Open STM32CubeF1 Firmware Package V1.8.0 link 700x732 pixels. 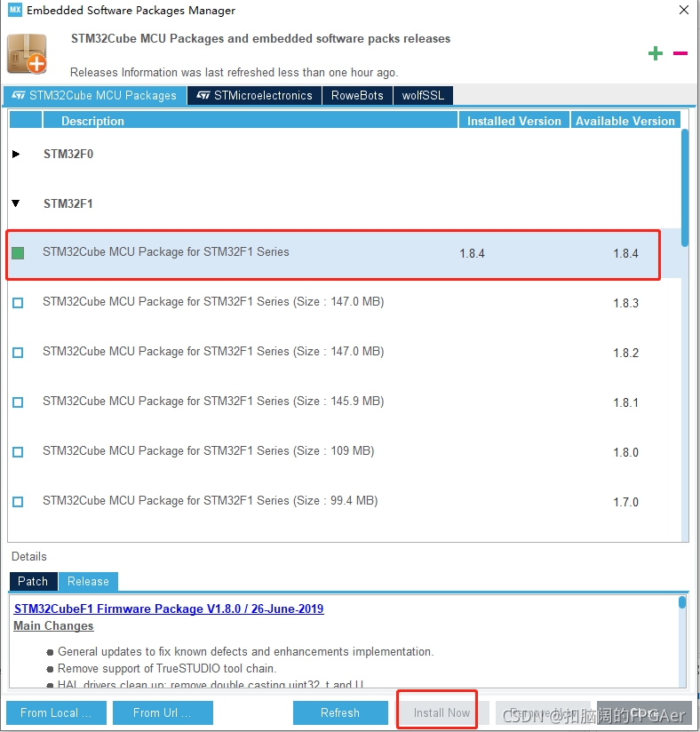point(169,609)
